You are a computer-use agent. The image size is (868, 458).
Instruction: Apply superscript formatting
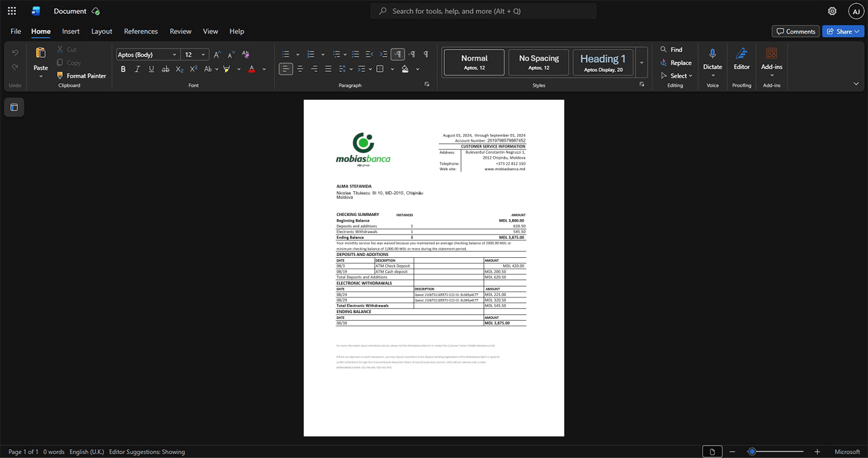pyautogui.click(x=194, y=69)
